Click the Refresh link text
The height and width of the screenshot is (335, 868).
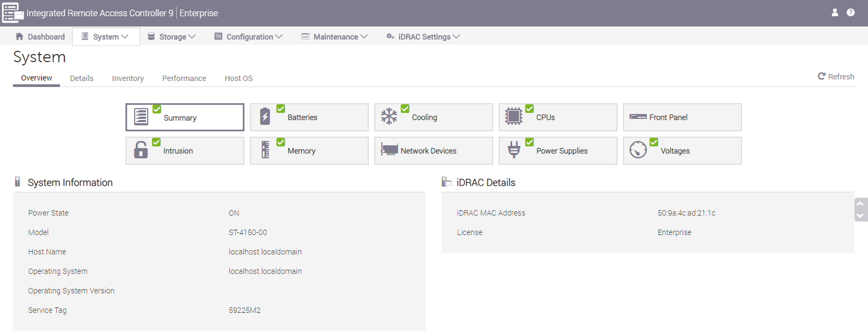pos(841,77)
